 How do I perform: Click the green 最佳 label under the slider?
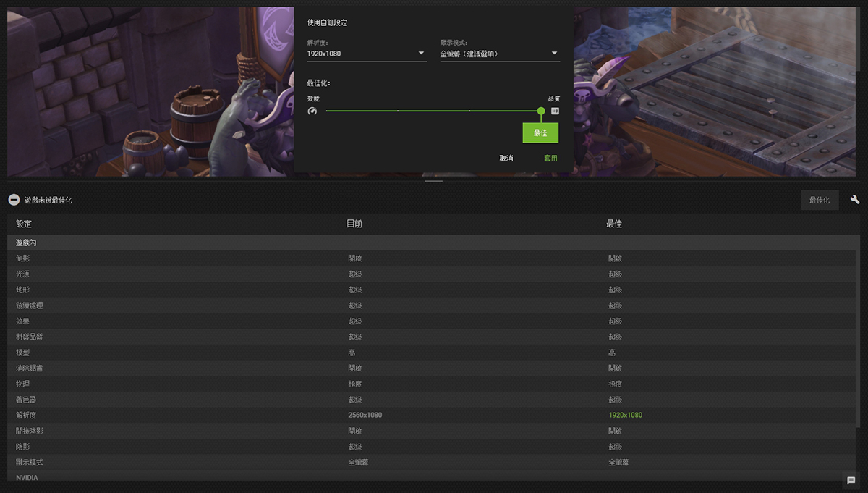[x=540, y=133]
